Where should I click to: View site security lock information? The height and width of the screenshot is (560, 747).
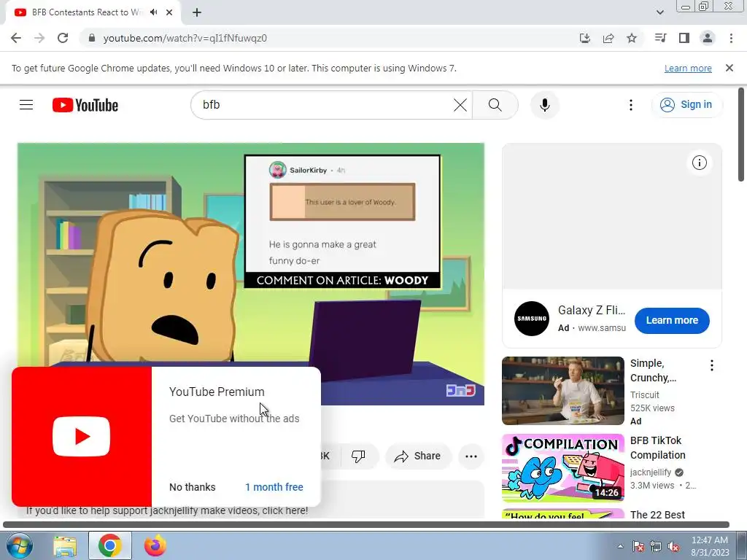coord(92,38)
